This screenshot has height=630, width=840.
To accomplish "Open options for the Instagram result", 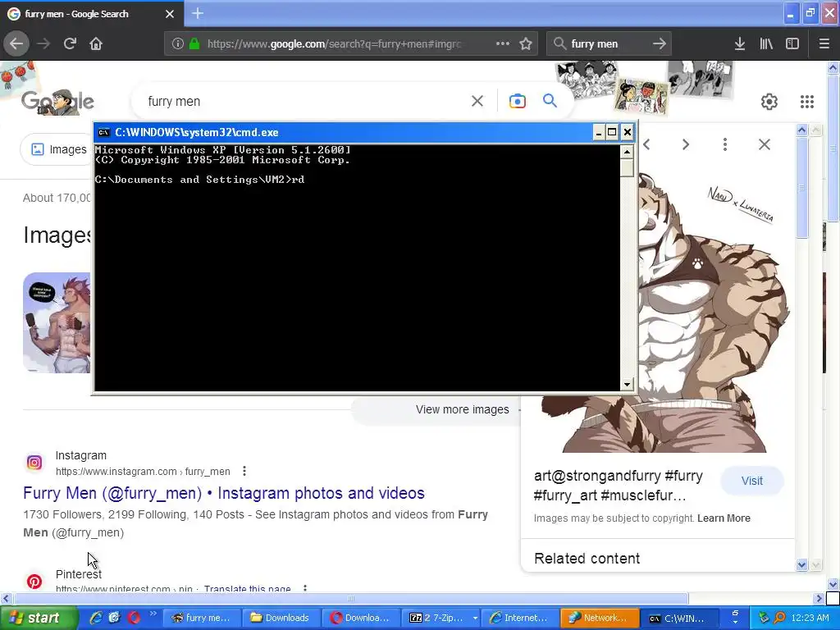I will [x=244, y=471].
